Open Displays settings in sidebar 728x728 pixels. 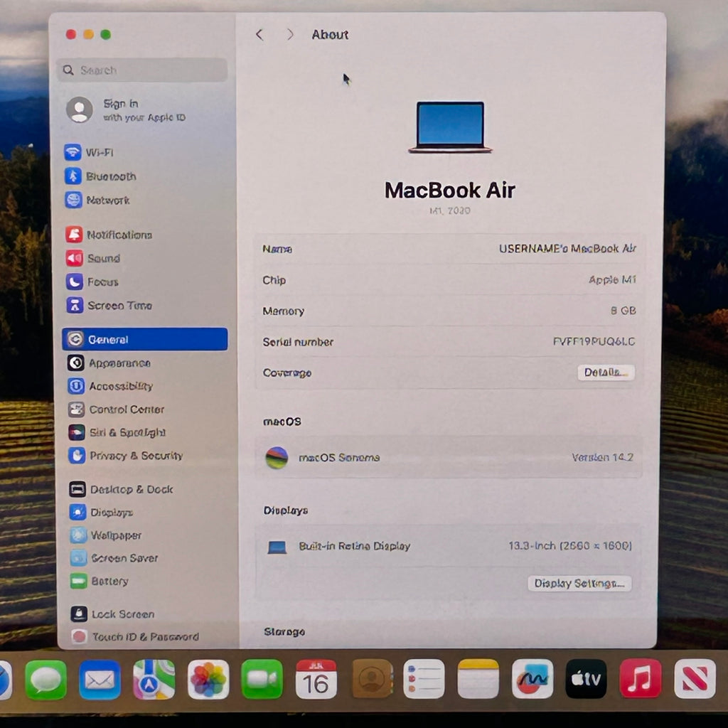[102, 513]
